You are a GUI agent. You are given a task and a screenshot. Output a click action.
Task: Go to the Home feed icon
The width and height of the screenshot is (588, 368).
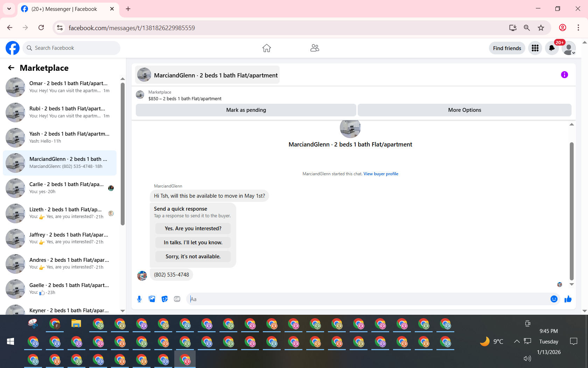267,48
